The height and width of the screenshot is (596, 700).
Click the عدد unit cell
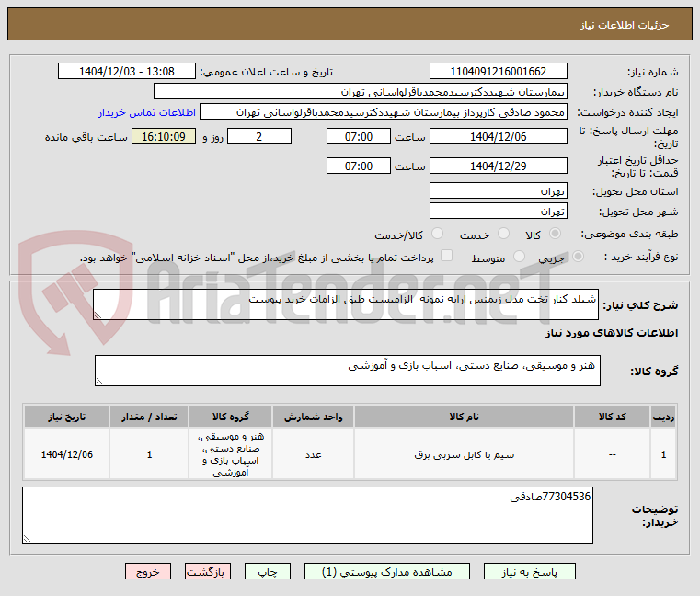(313, 454)
